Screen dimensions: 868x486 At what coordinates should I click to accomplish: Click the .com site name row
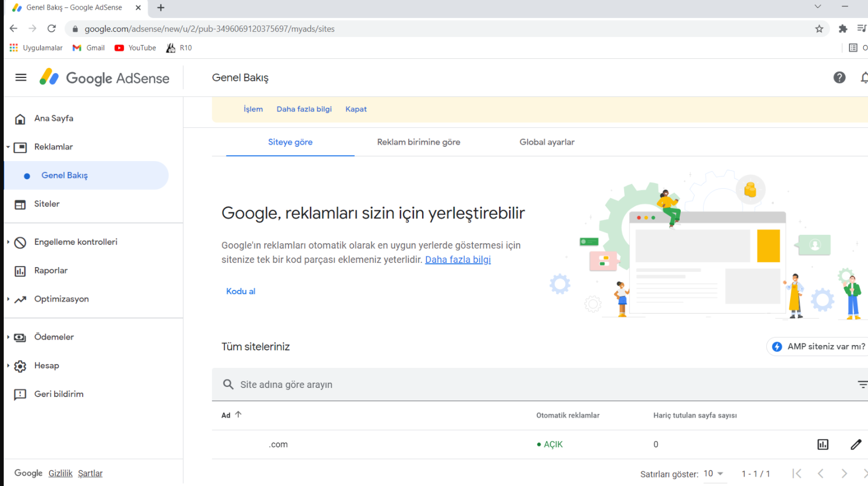pos(278,445)
